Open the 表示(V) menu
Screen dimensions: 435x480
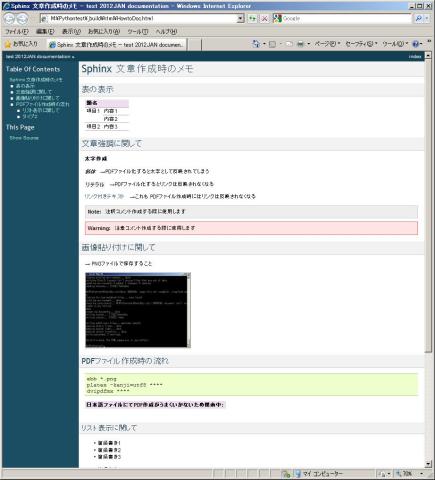click(x=71, y=32)
